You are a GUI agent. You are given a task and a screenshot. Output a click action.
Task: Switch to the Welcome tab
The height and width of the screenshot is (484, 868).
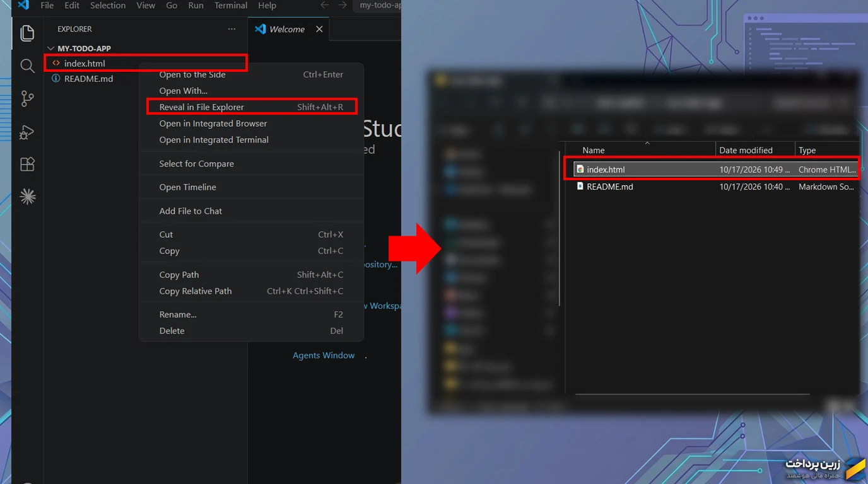[x=288, y=29]
